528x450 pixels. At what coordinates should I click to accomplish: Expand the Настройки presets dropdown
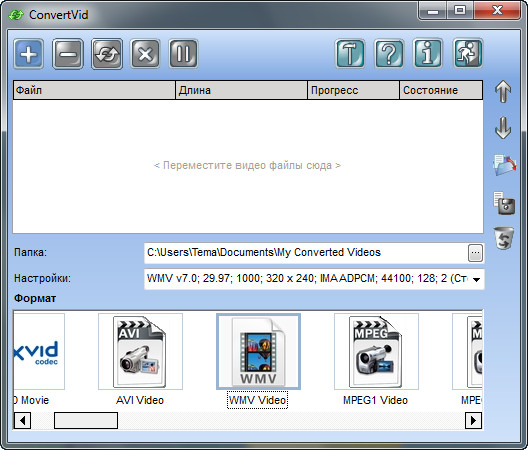(476, 279)
